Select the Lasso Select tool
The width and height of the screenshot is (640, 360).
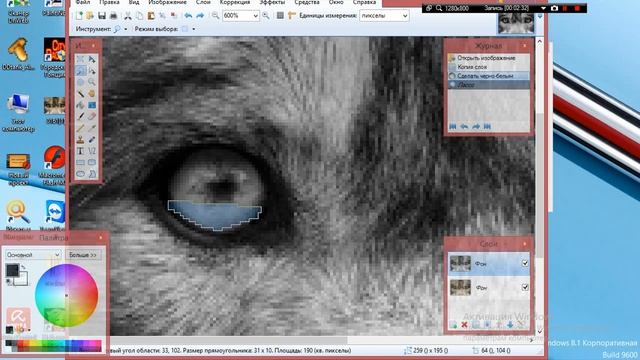coord(80,71)
